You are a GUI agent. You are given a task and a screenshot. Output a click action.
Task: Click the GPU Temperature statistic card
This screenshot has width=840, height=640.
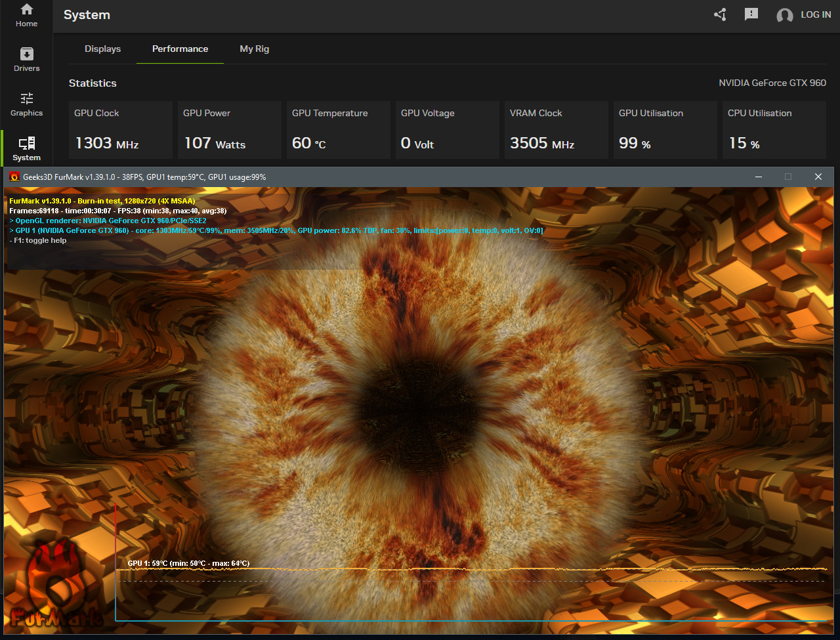point(339,130)
